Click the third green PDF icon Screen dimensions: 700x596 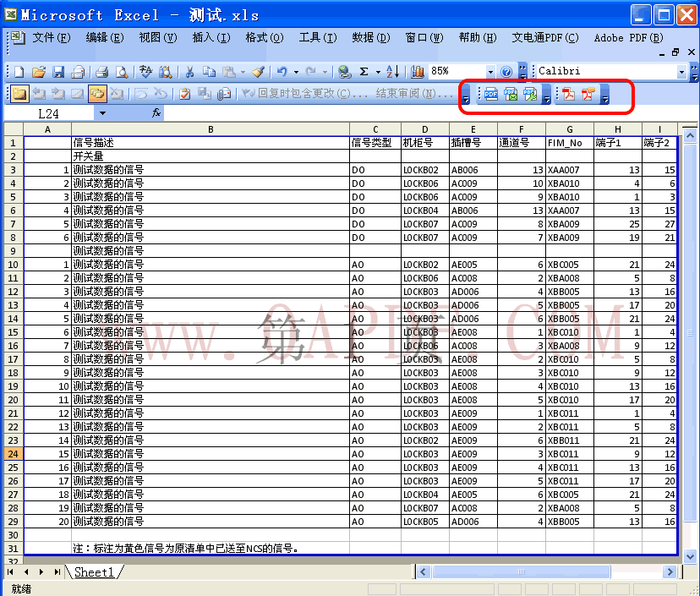click(x=530, y=94)
